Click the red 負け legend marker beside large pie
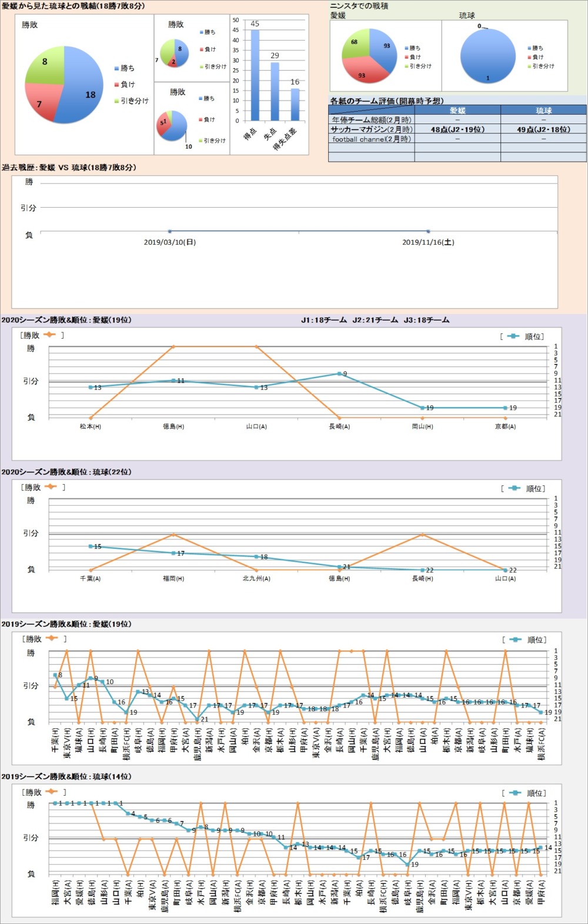This screenshot has height=924, width=588. coord(116,85)
